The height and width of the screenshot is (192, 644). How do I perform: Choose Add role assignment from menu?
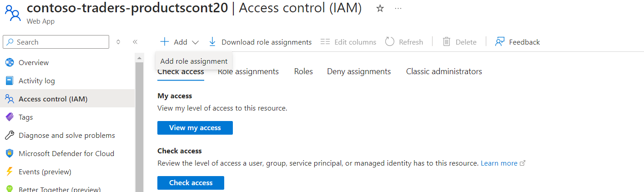point(194,61)
